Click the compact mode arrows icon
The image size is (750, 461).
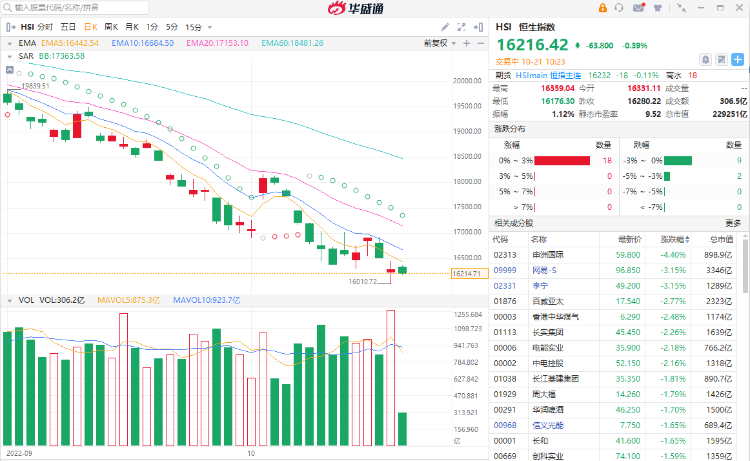[x=682, y=8]
